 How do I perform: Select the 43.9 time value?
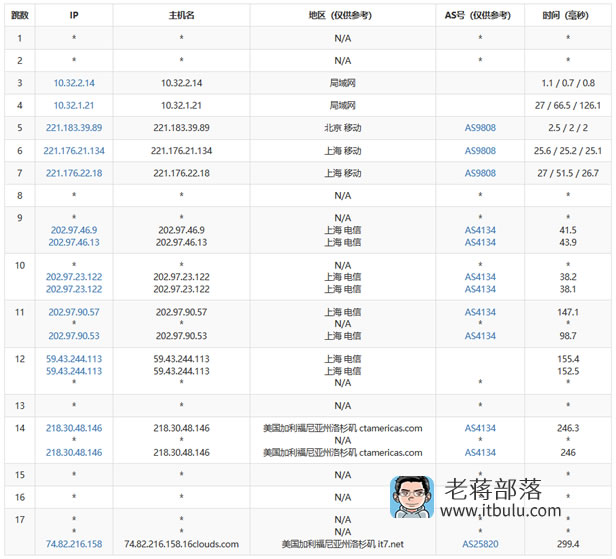[x=568, y=242]
